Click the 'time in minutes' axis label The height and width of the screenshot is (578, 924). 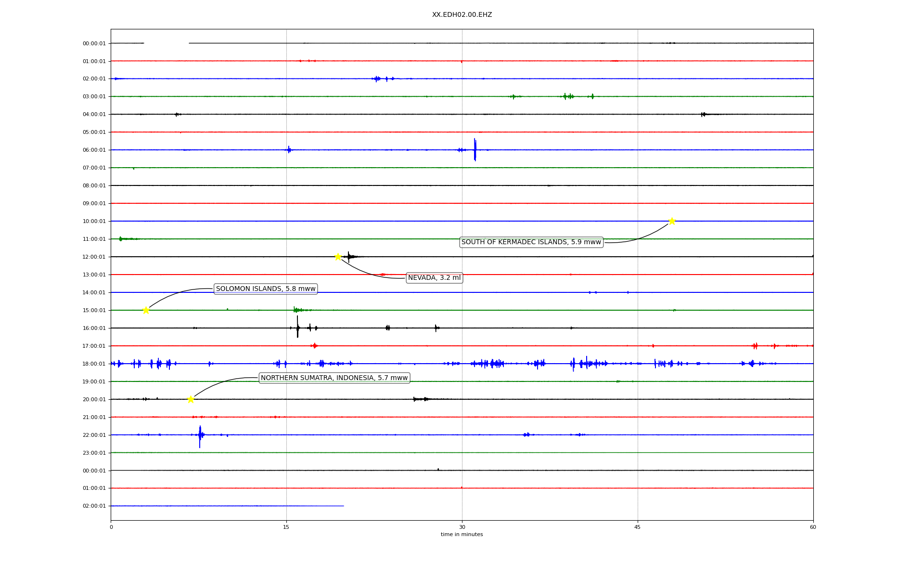coord(462,535)
